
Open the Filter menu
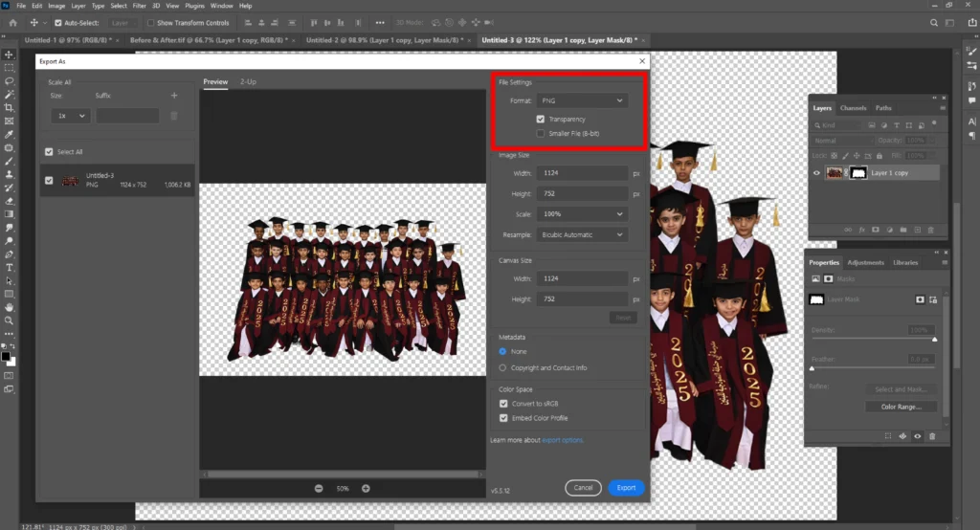(140, 6)
